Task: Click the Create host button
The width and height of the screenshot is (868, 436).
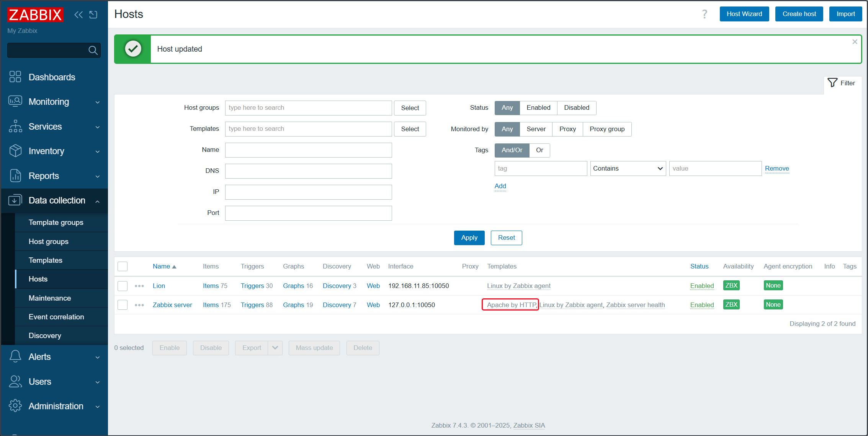Action: [799, 14]
